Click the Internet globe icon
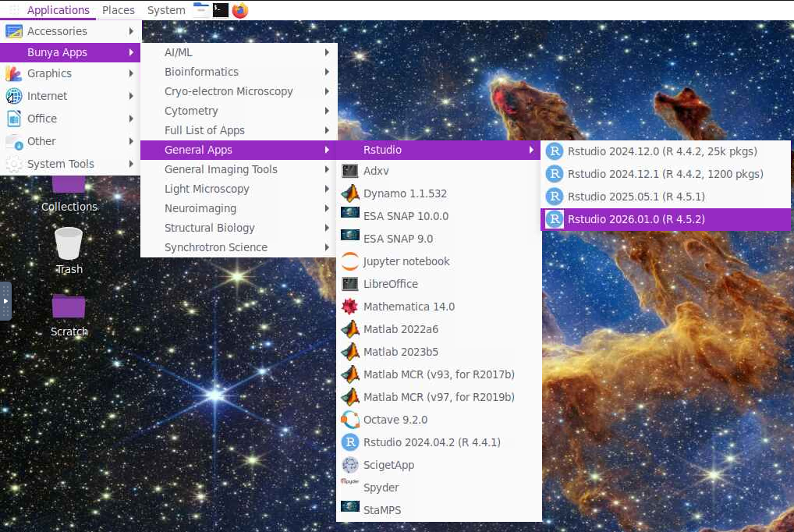Viewport: 794px width, 532px height. (14, 96)
